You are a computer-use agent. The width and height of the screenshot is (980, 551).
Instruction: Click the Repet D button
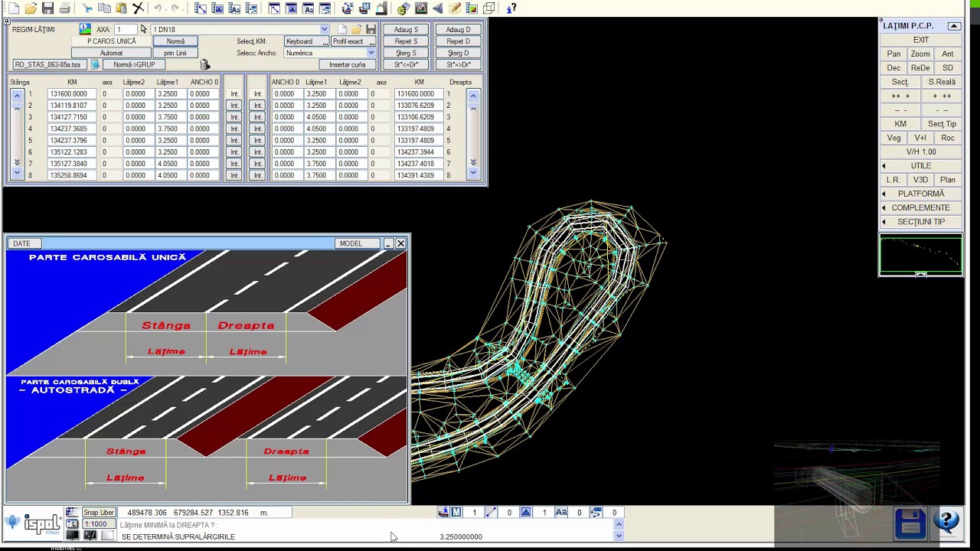pos(458,41)
